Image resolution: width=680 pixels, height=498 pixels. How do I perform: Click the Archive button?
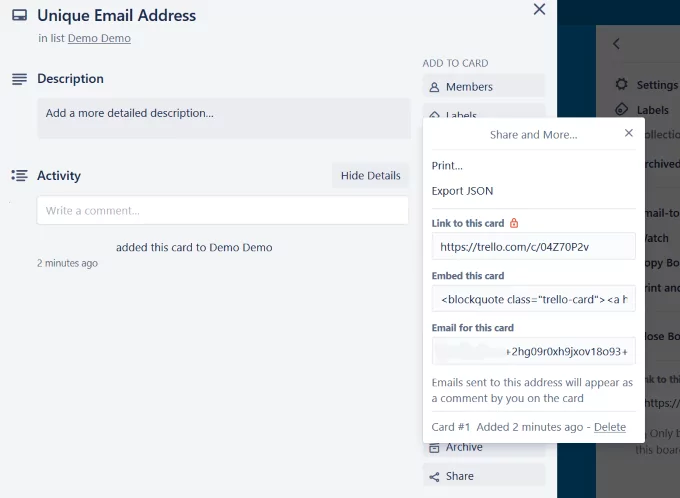483,448
